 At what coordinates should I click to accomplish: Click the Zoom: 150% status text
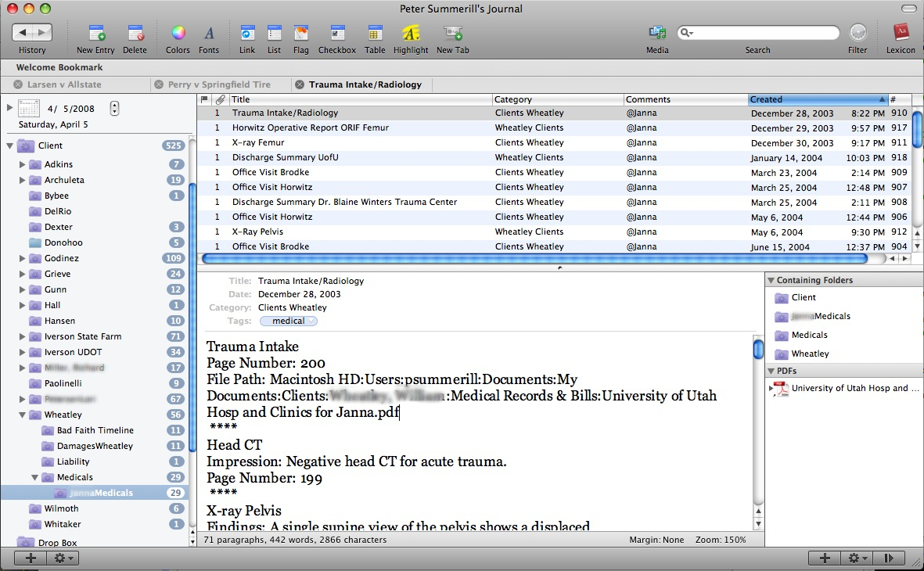point(720,540)
